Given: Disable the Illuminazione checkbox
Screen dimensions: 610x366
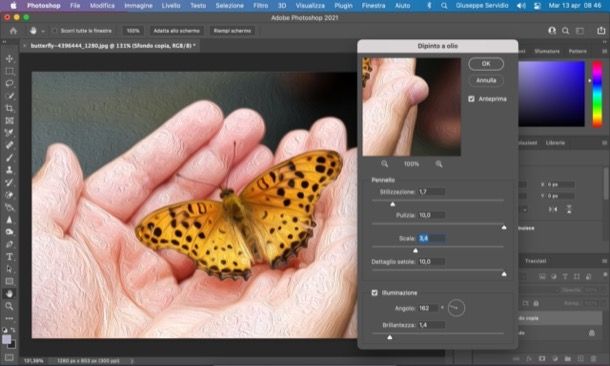Looking at the screenshot, I should click(x=375, y=292).
